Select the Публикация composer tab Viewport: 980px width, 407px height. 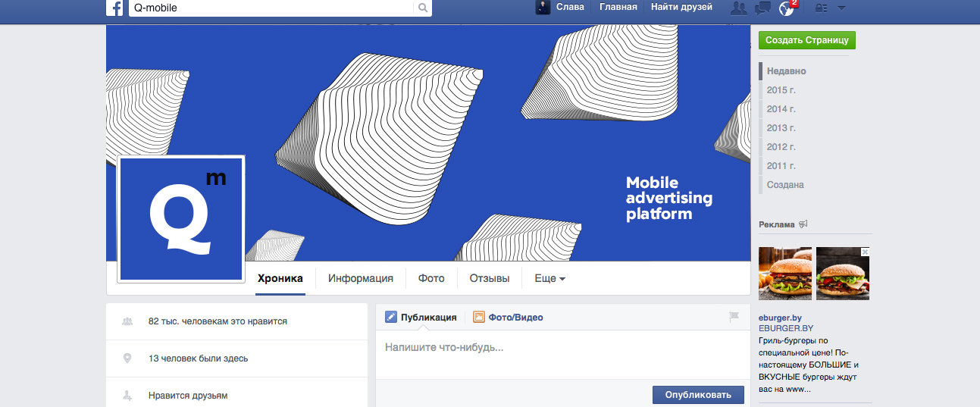(x=421, y=318)
